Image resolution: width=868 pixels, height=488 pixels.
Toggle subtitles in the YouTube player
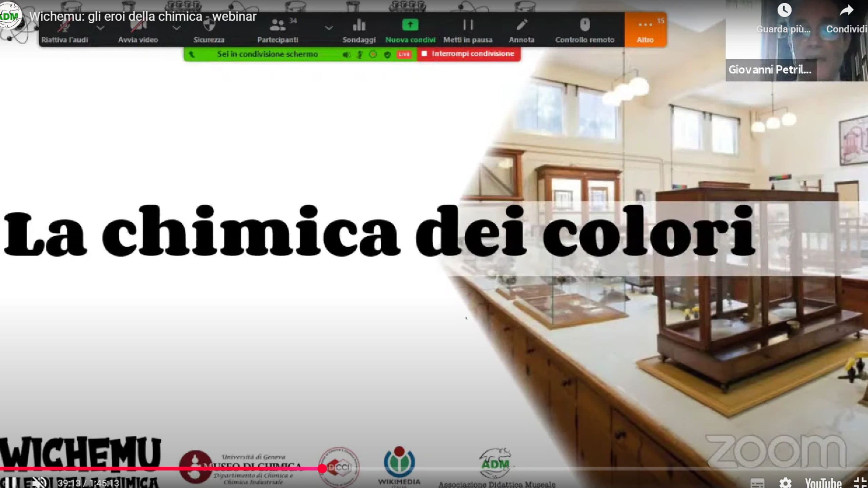coord(757,483)
